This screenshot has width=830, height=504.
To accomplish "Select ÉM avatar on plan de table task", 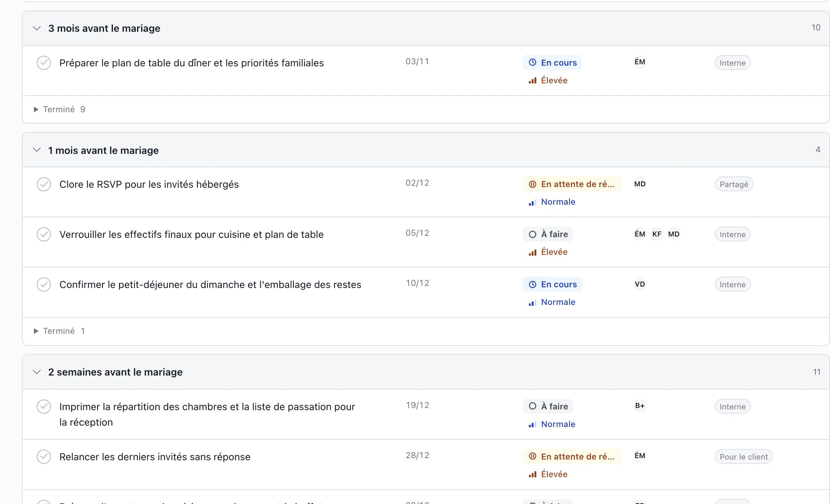I will click(640, 62).
